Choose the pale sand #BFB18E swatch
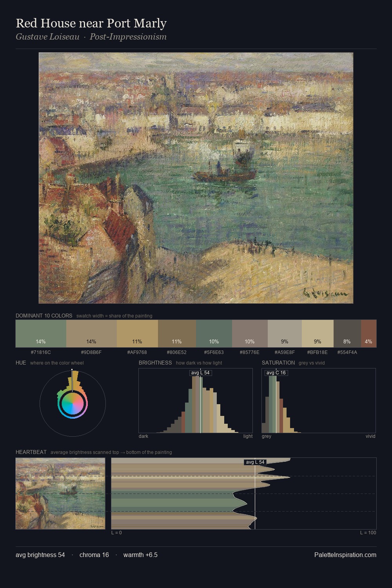The image size is (392, 588). click(318, 334)
